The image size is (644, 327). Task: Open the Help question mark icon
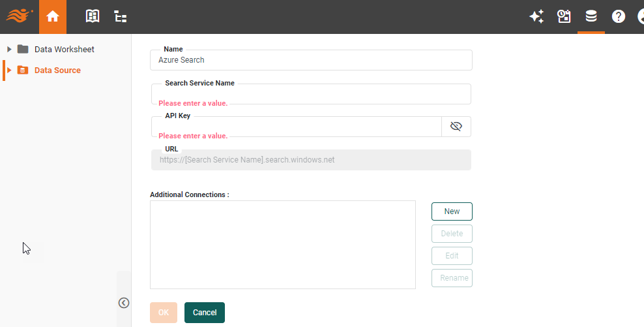tap(618, 17)
